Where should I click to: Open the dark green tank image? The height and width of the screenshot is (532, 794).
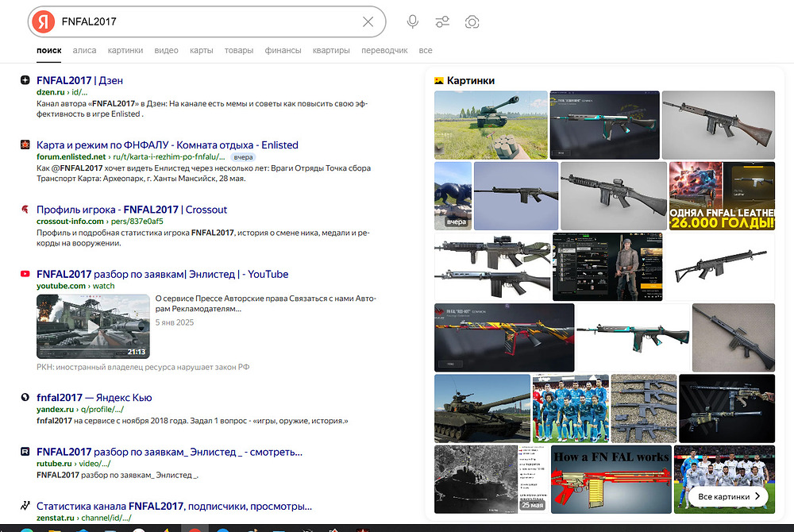click(482, 408)
